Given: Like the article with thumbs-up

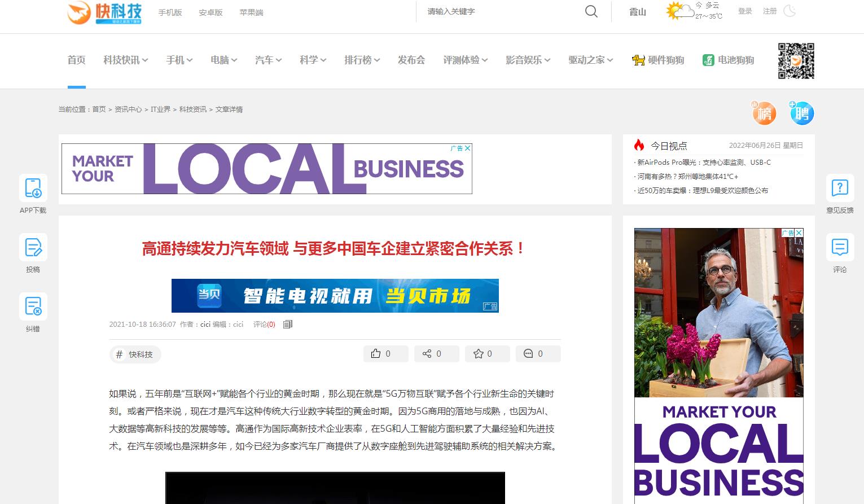Looking at the screenshot, I should 376,353.
